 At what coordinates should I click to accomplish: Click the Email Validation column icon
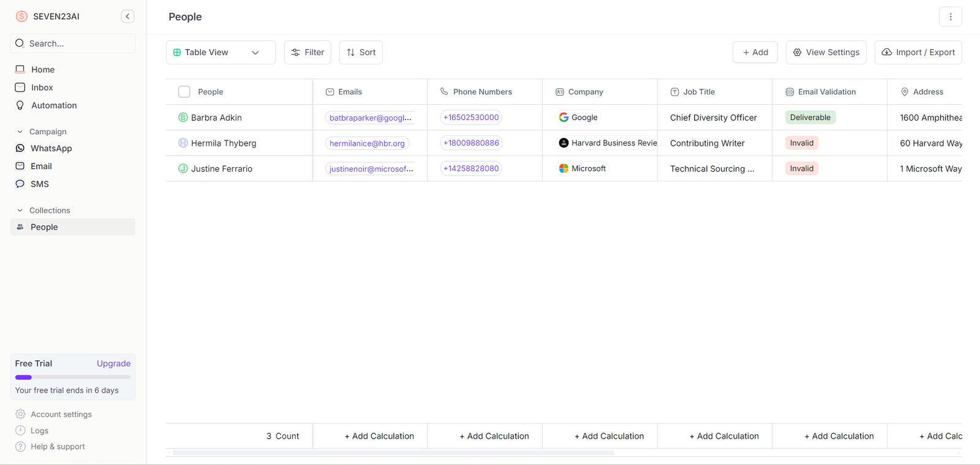tap(790, 92)
